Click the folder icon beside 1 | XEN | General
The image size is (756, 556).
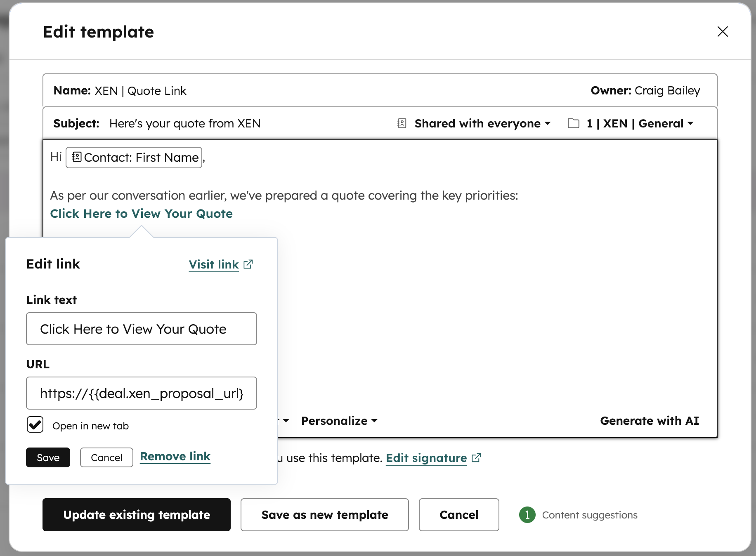pos(573,123)
